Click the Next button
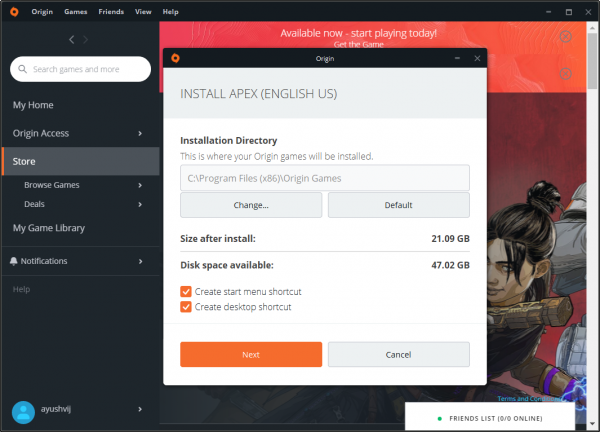 pyautogui.click(x=251, y=354)
